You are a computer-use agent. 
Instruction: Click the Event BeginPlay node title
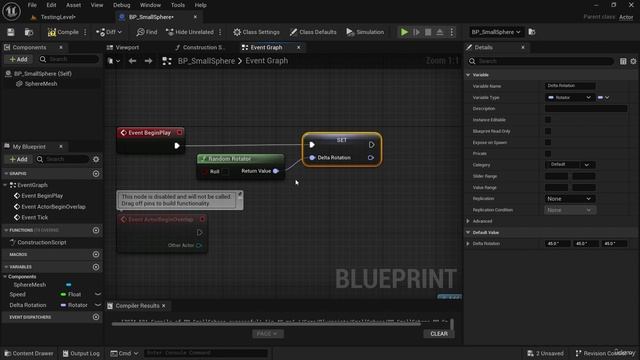tap(149, 133)
